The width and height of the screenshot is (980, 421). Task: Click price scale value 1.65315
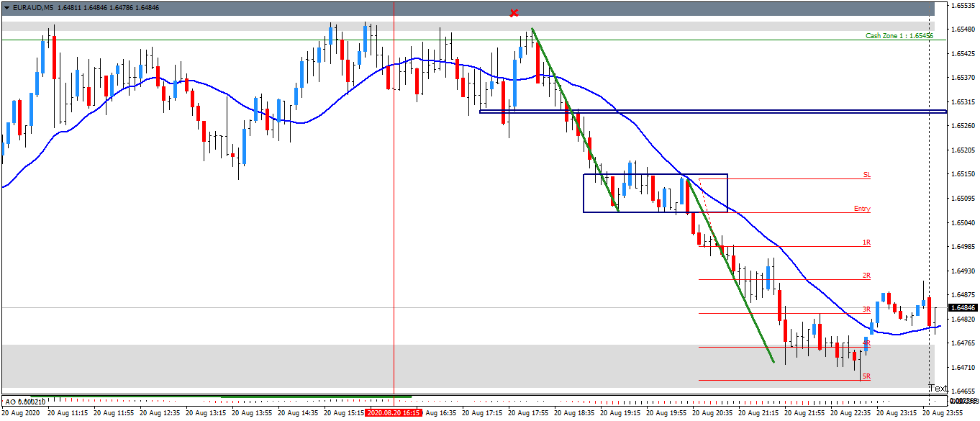click(x=964, y=101)
